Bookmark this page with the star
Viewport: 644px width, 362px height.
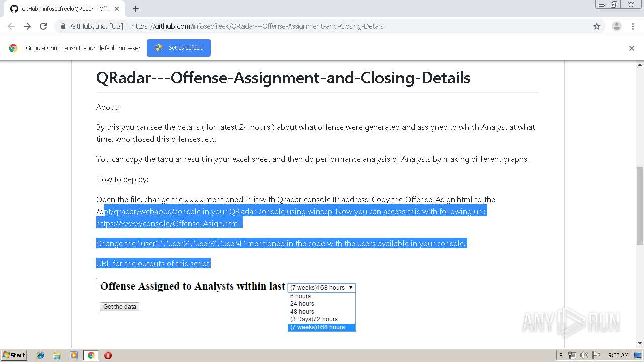coord(597,26)
